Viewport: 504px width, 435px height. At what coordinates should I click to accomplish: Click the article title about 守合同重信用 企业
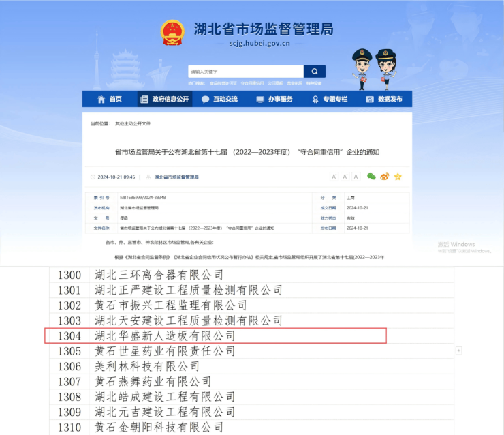pyautogui.click(x=247, y=152)
